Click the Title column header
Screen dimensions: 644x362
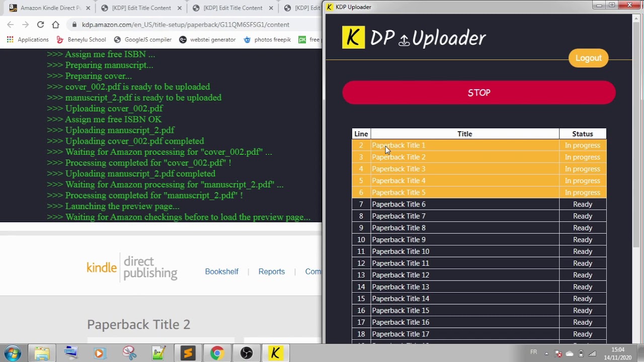coord(465,134)
